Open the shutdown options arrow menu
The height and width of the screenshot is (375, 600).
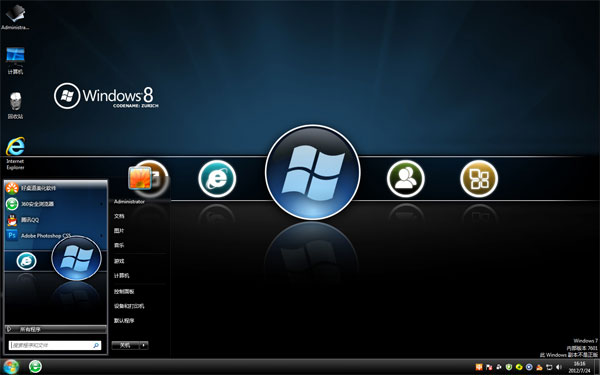click(144, 345)
